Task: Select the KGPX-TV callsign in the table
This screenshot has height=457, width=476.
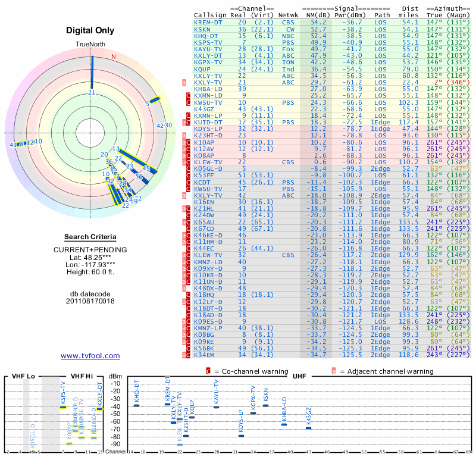Action: coord(208,62)
